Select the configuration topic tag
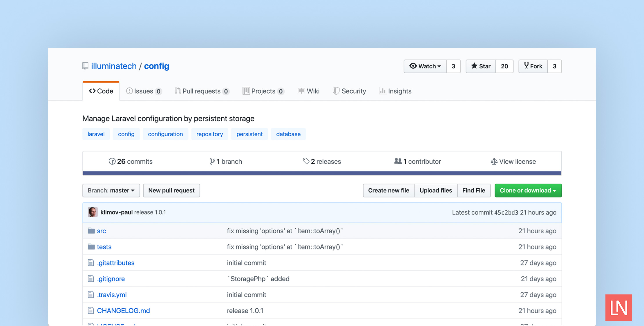The width and height of the screenshot is (644, 326). pos(165,134)
